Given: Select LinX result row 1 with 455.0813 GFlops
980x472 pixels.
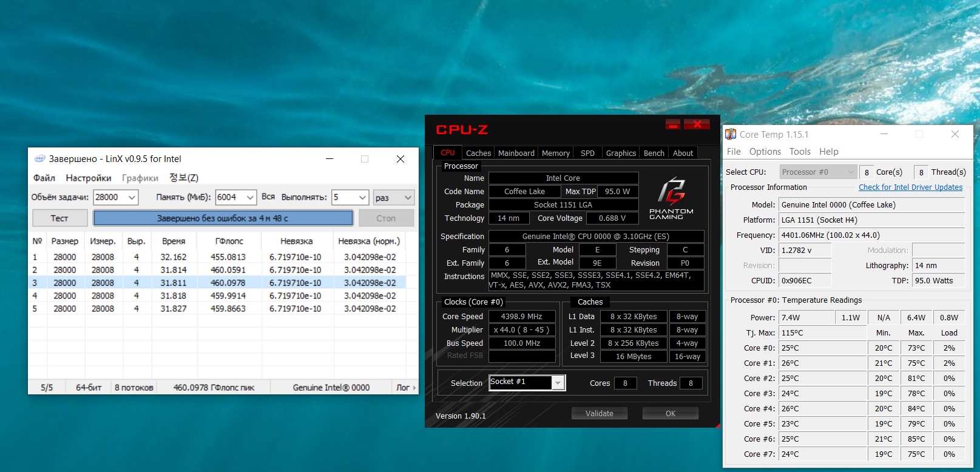Looking at the screenshot, I should 217,257.
